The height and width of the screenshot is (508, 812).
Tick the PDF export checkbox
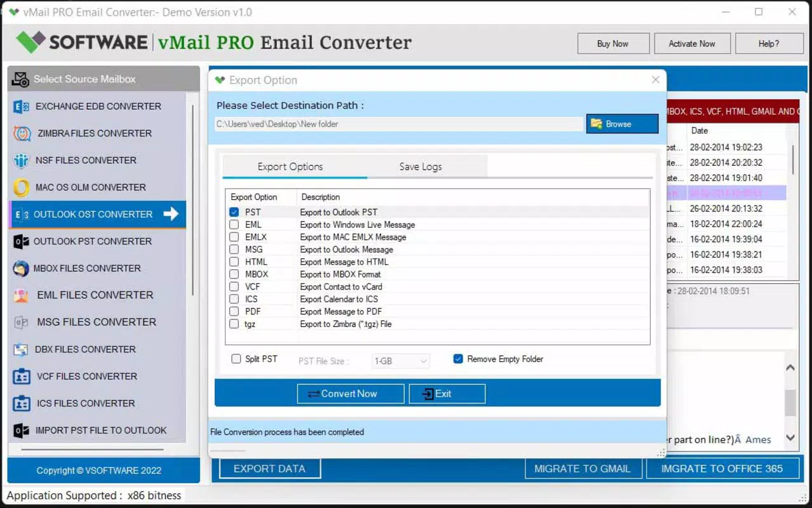click(234, 311)
